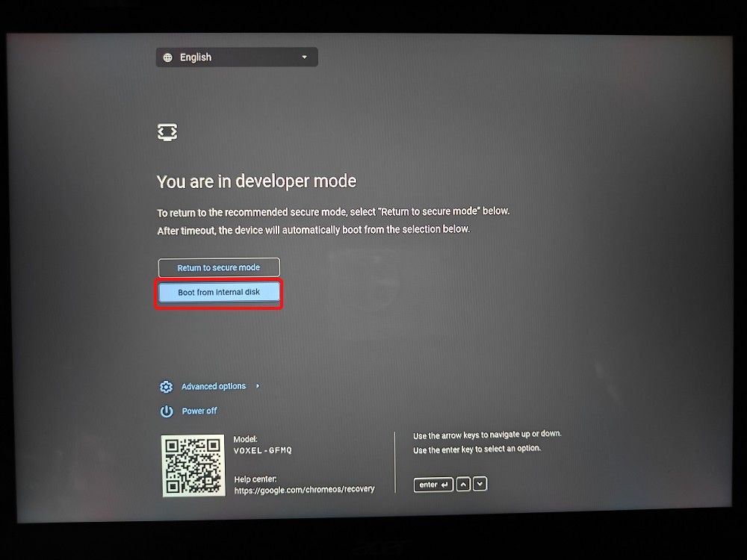The width and height of the screenshot is (747, 560).
Task: Click the enter key hint icon
Action: (x=433, y=484)
